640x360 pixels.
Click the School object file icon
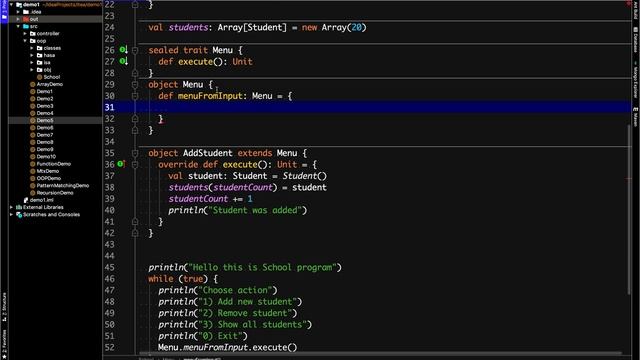(40, 77)
